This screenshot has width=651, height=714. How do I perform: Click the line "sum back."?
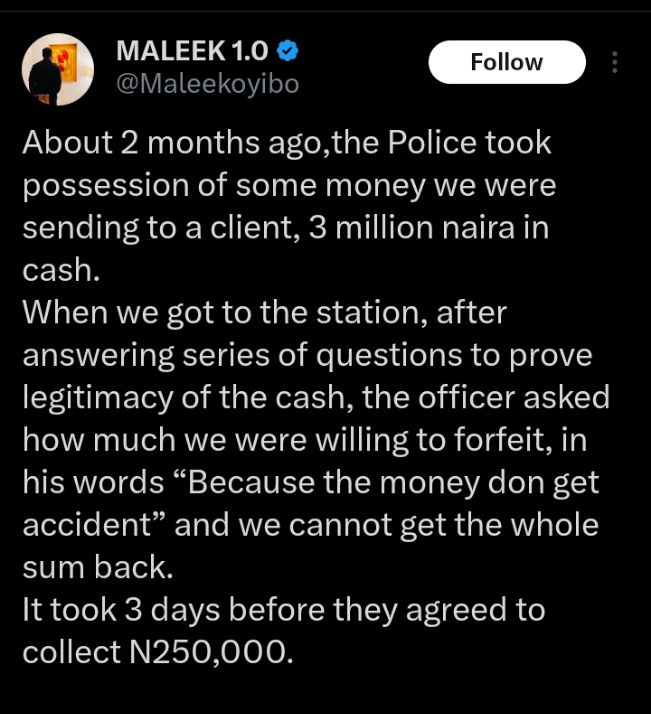(97, 567)
